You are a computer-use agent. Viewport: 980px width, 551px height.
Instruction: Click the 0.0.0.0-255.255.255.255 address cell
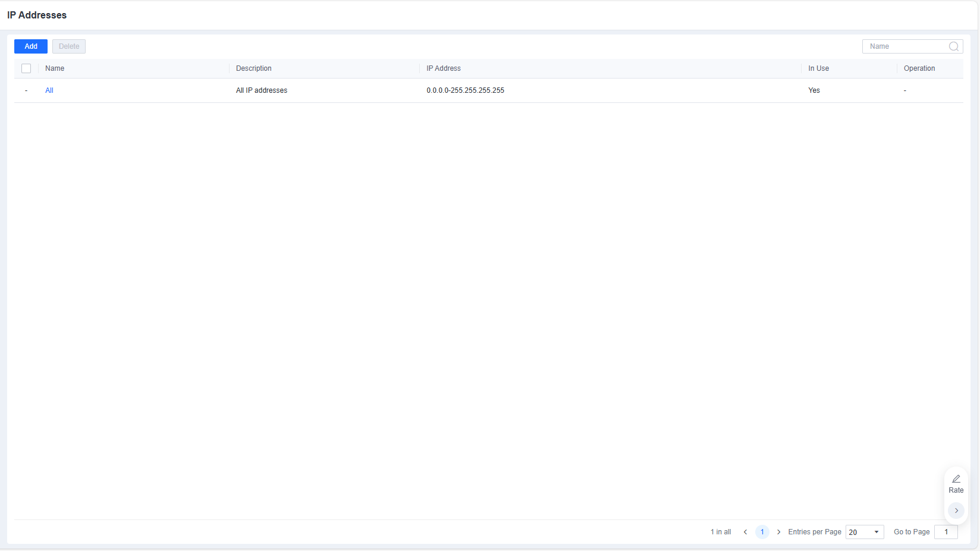pos(465,90)
